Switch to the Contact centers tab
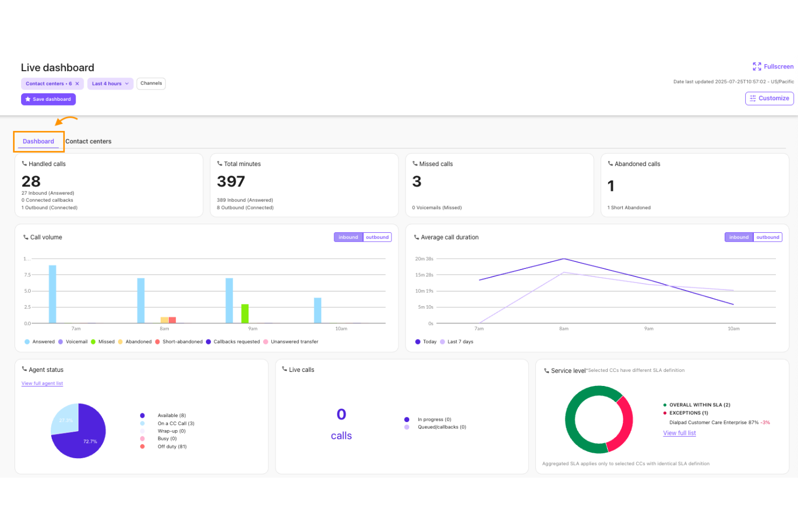This screenshot has width=798, height=532. 88,141
